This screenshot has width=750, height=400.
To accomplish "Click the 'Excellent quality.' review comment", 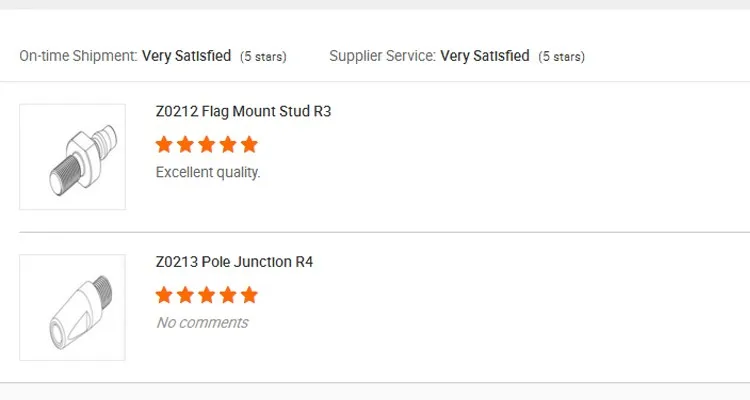I will [x=208, y=172].
